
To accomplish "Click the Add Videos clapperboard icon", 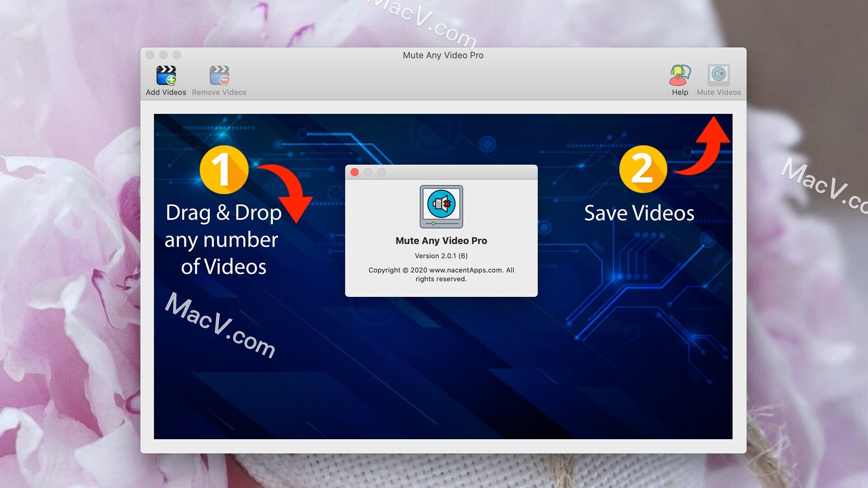I will point(166,75).
